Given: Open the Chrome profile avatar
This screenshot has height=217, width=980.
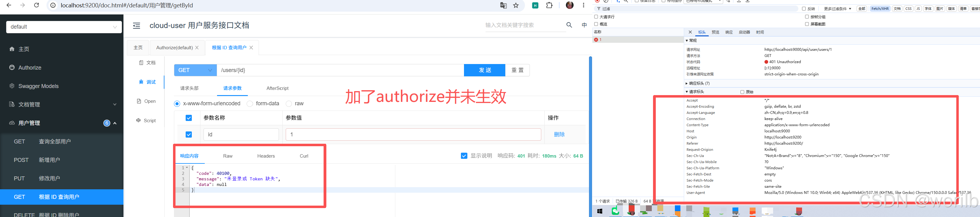Looking at the screenshot, I should [570, 5].
